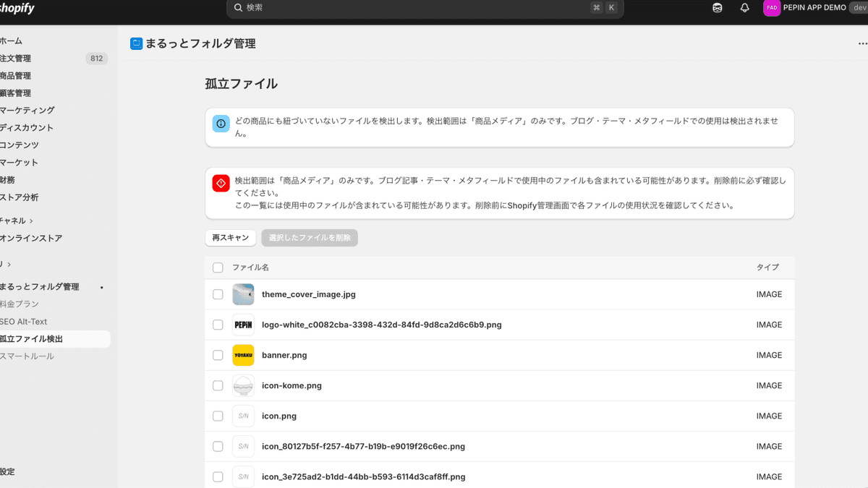This screenshot has height=488, width=868.
Task: Click the info icon on the detection notice
Action: pos(221,123)
